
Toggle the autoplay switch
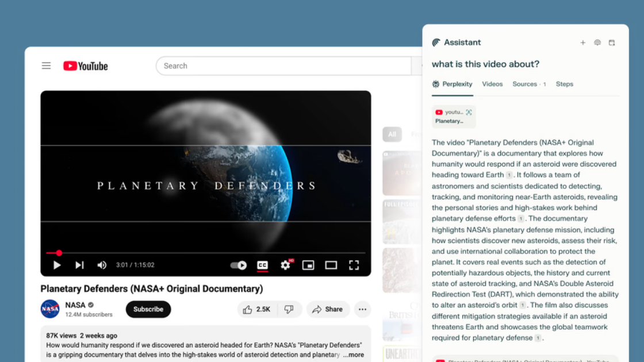(239, 265)
